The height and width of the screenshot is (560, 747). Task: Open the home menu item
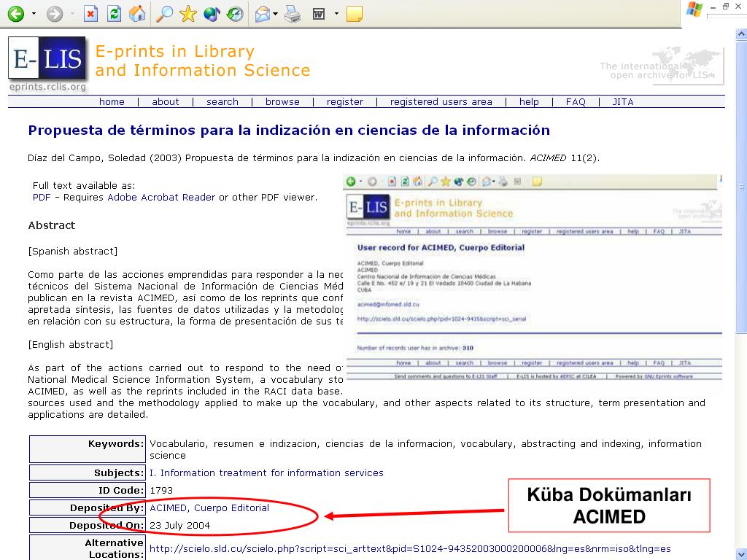[x=112, y=101]
